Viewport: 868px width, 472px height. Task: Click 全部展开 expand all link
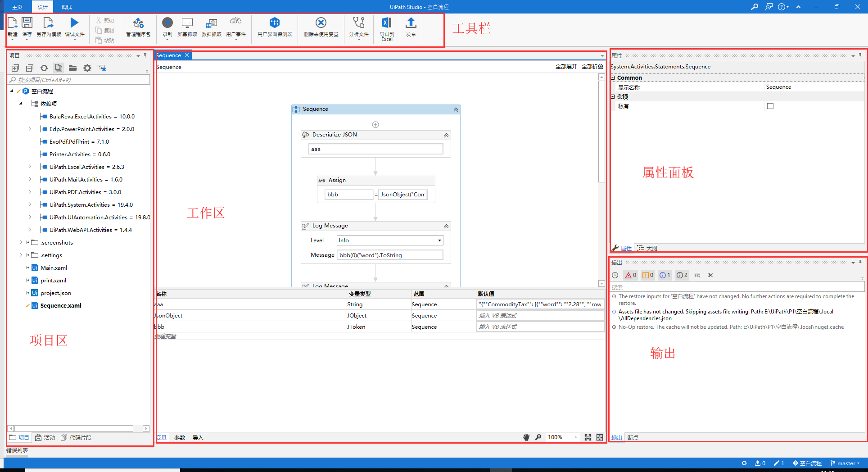[566, 67]
